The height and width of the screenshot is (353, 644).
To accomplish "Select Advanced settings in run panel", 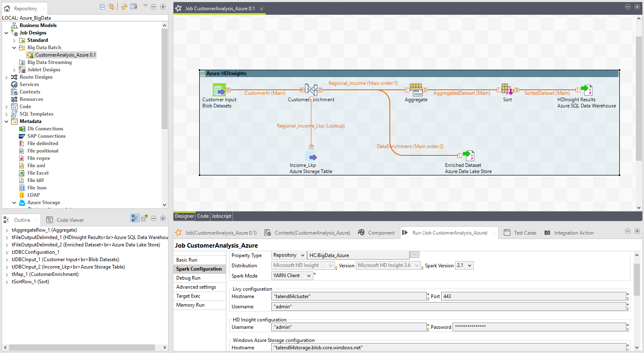I will (x=200, y=287).
